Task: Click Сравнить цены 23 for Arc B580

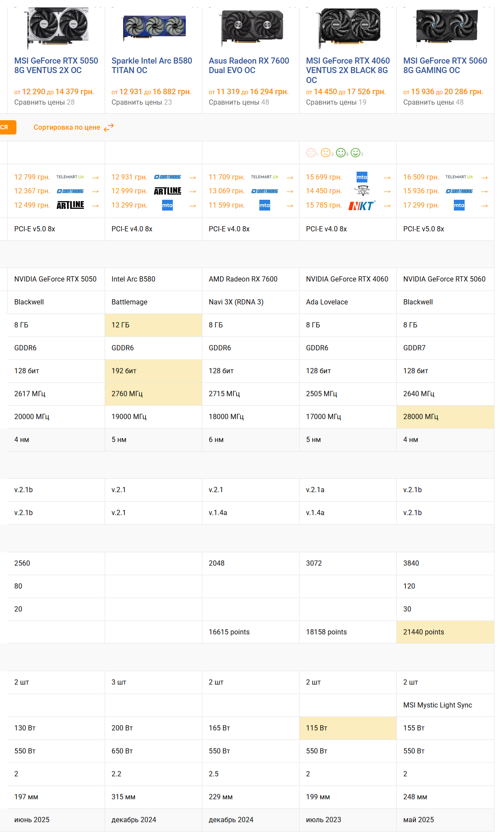Action: coord(142,102)
